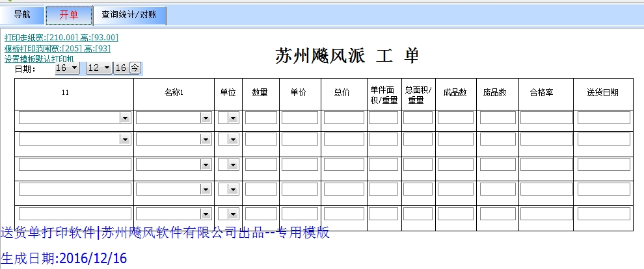Screen dimensions: 644x269
Task: Click the third row's 11 column field
Action: pos(75,164)
